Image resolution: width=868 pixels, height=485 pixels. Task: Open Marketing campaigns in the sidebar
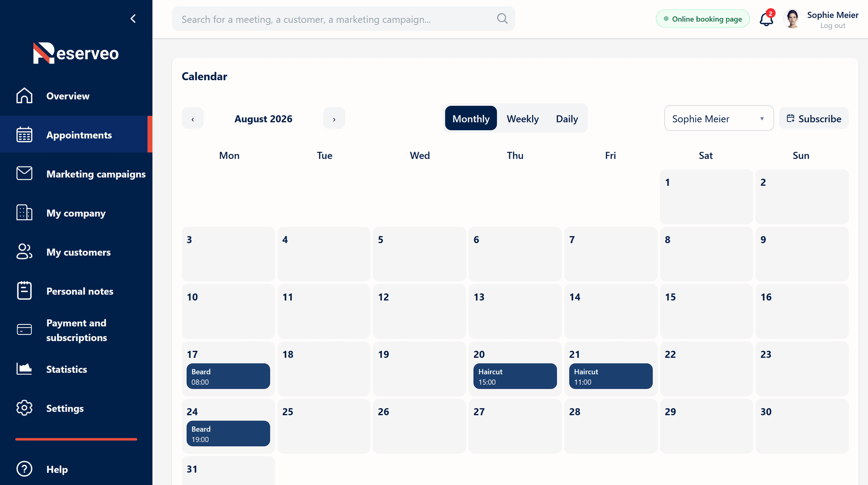point(76,174)
